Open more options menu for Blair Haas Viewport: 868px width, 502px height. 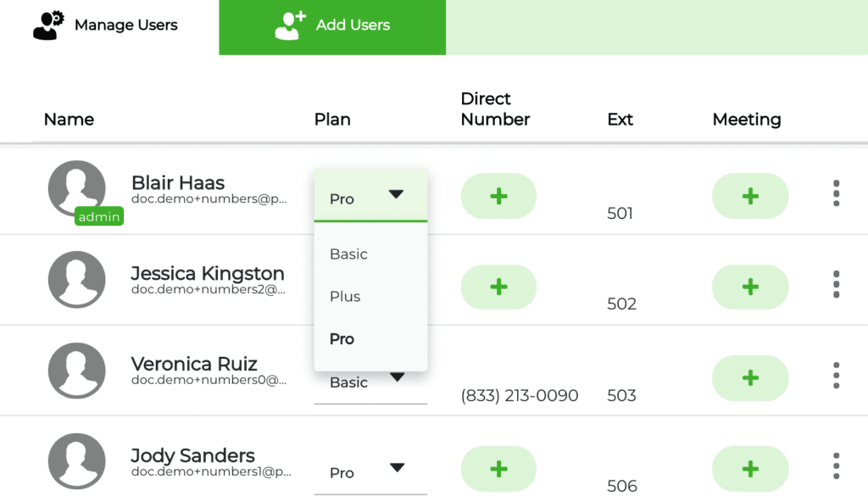point(836,193)
